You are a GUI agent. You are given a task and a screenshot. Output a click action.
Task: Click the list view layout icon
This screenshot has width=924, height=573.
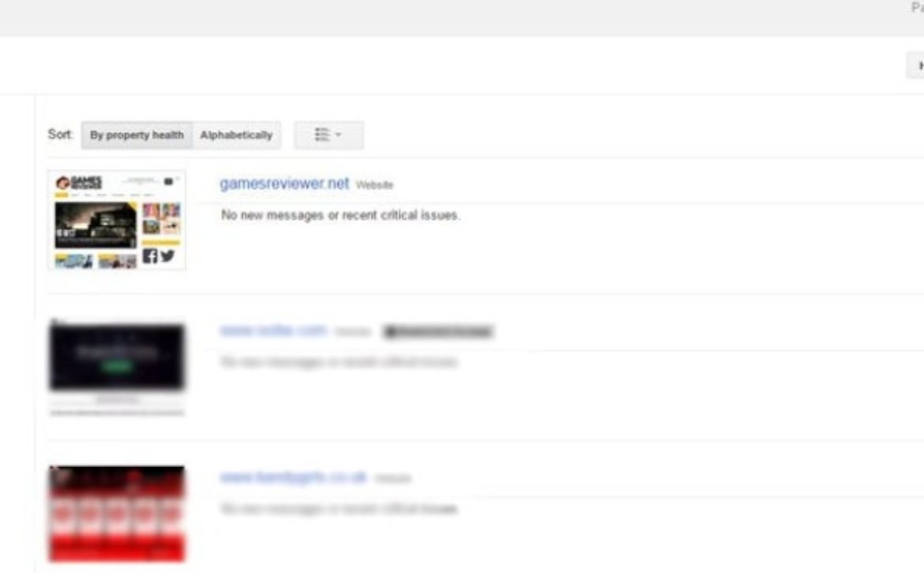[x=321, y=135]
